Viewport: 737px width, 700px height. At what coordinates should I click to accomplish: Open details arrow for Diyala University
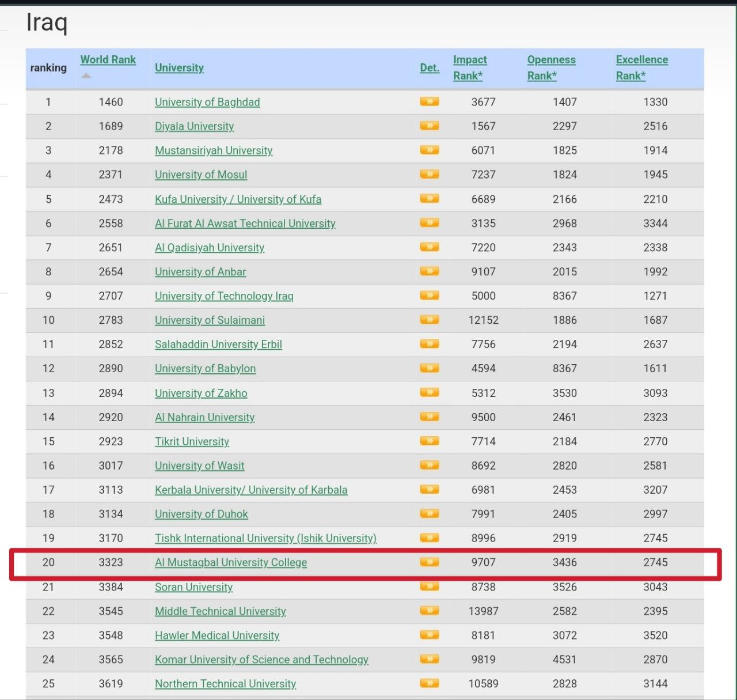coord(429,126)
